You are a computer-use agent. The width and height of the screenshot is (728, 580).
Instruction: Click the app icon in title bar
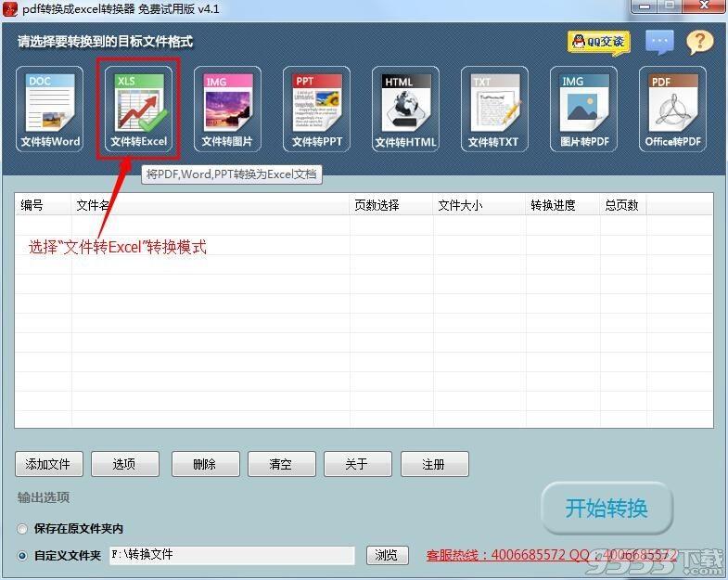[x=10, y=9]
